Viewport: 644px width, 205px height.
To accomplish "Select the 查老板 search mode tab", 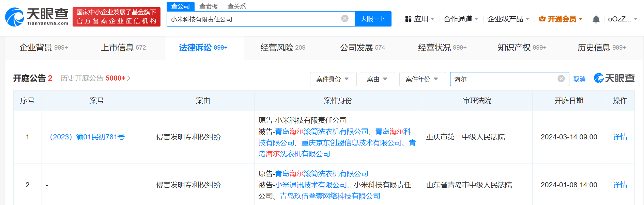I will pyautogui.click(x=209, y=6).
